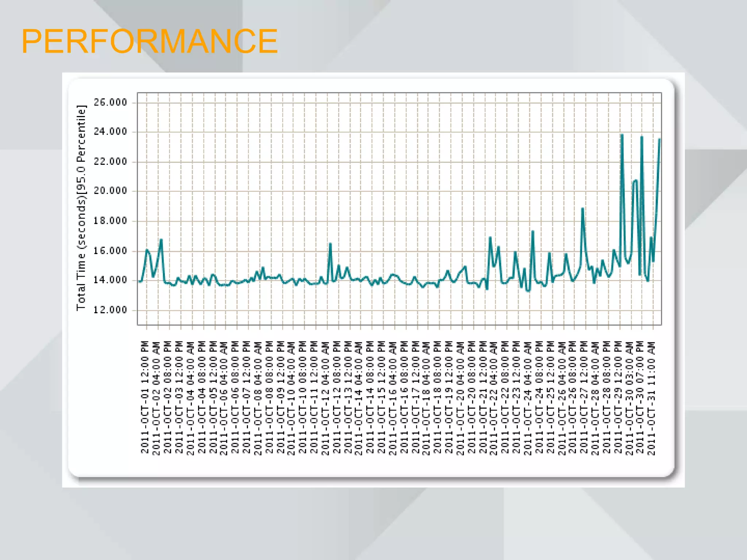Select the 14.000 y-axis tick label
Viewport: 747px width, 560px height.
[x=111, y=280]
